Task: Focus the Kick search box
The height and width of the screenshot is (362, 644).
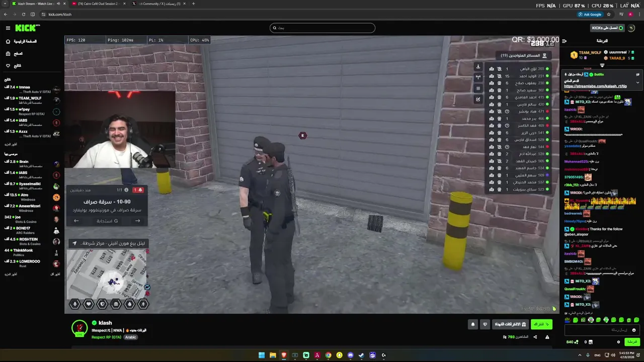Action: click(323, 28)
